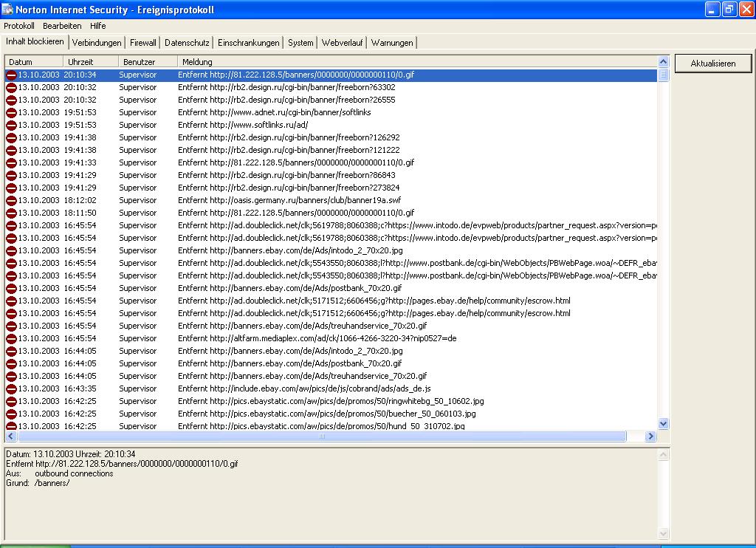Click blocked icon on treuhandservice 16:44:05 row

pyautogui.click(x=11, y=376)
